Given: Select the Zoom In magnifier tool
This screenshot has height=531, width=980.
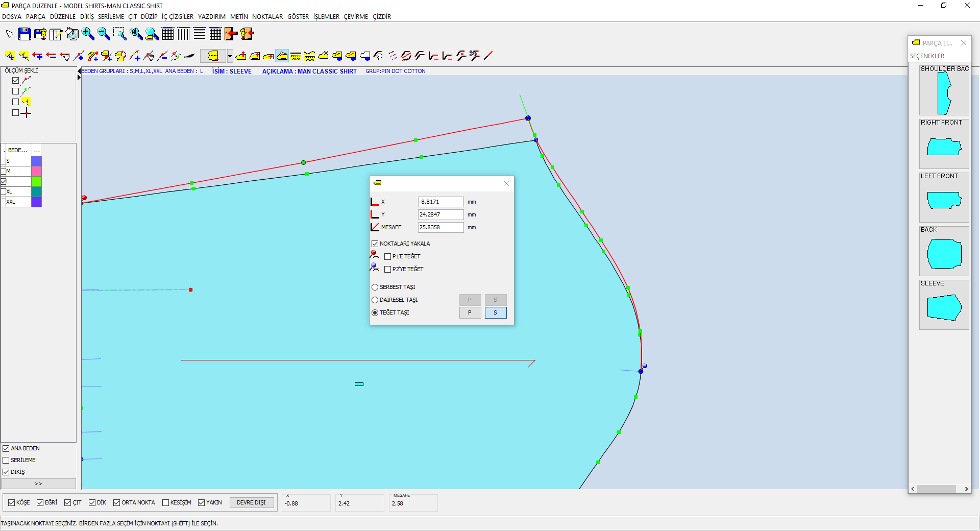Looking at the screenshot, I should point(88,34).
